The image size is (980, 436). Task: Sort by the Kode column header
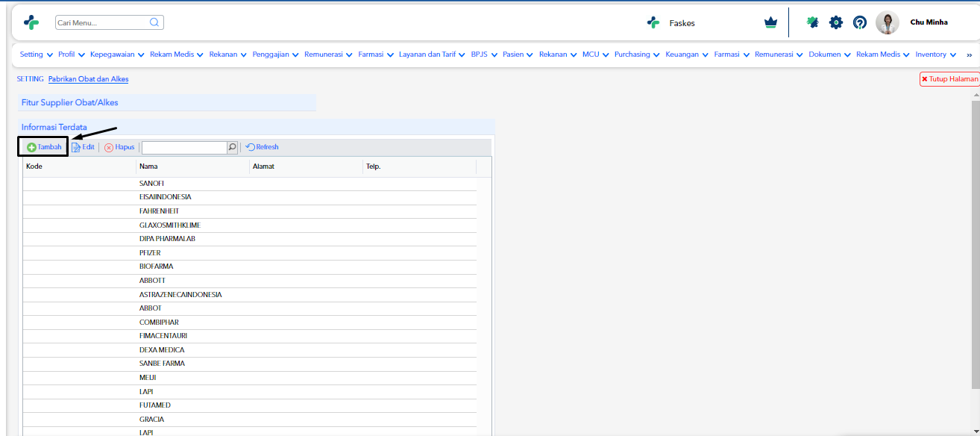tap(79, 166)
